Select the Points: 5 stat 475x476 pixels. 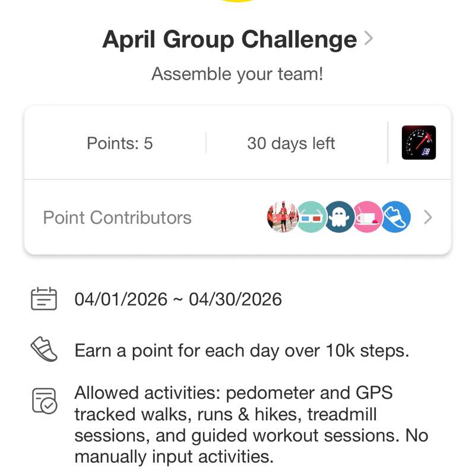pos(120,143)
